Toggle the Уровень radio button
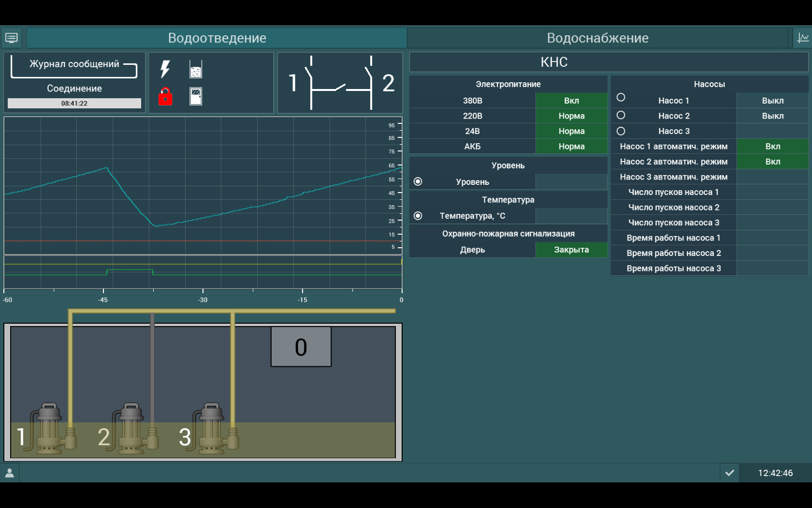Image resolution: width=812 pixels, height=508 pixels. tap(418, 181)
